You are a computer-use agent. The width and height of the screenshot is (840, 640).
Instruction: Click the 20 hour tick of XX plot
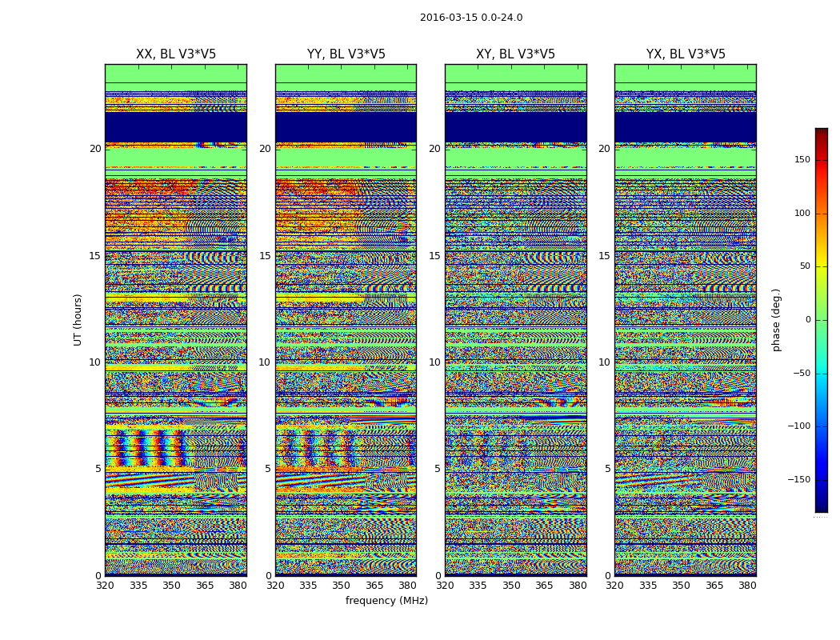click(x=95, y=148)
